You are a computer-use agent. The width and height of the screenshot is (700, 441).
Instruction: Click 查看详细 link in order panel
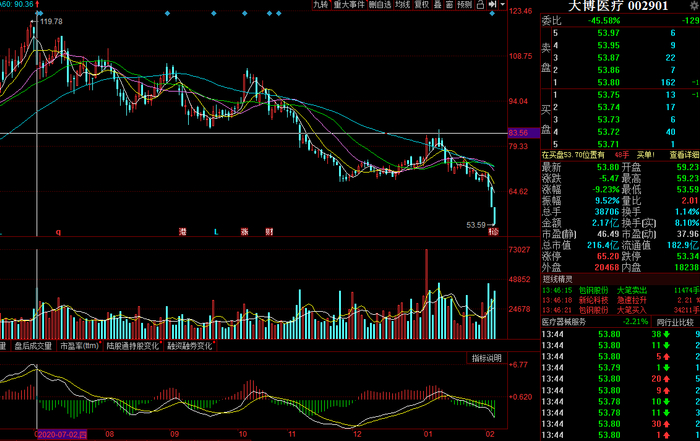tap(682, 155)
